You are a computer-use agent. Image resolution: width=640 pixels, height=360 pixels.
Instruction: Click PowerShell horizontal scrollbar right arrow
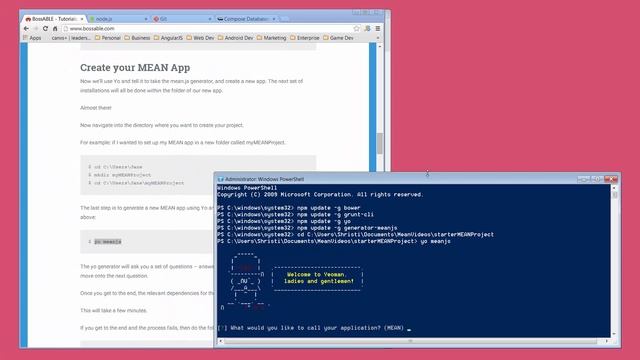click(607, 341)
